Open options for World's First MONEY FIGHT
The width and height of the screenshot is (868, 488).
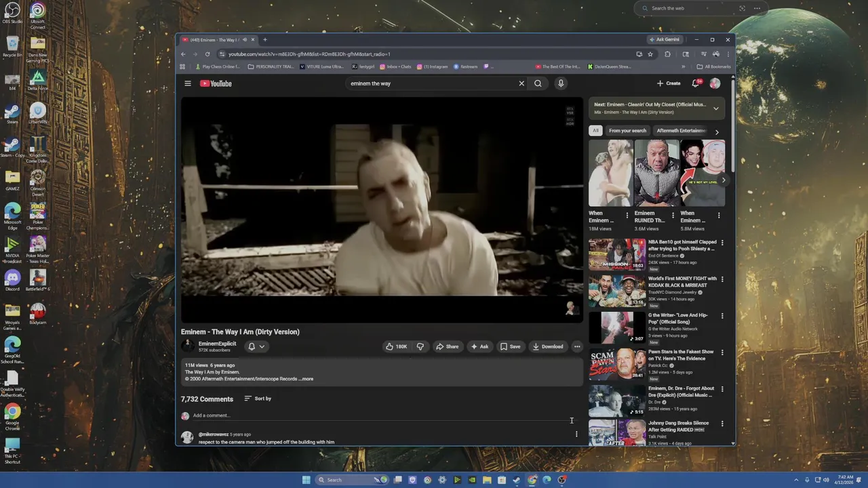tap(722, 279)
